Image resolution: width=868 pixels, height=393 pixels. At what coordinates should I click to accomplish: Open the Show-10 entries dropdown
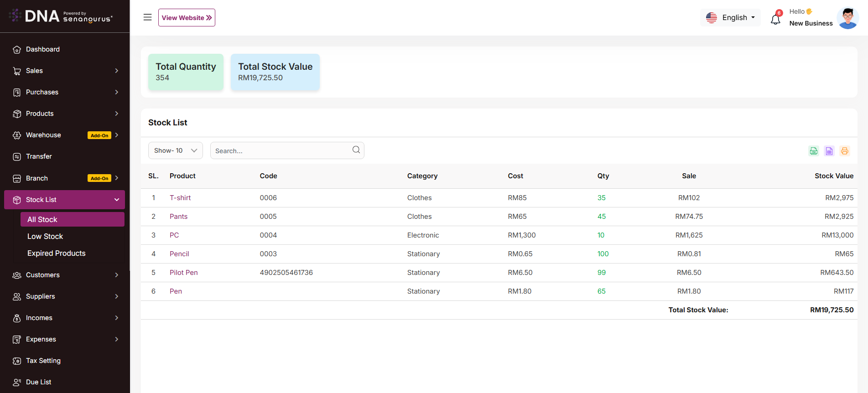[x=175, y=150]
